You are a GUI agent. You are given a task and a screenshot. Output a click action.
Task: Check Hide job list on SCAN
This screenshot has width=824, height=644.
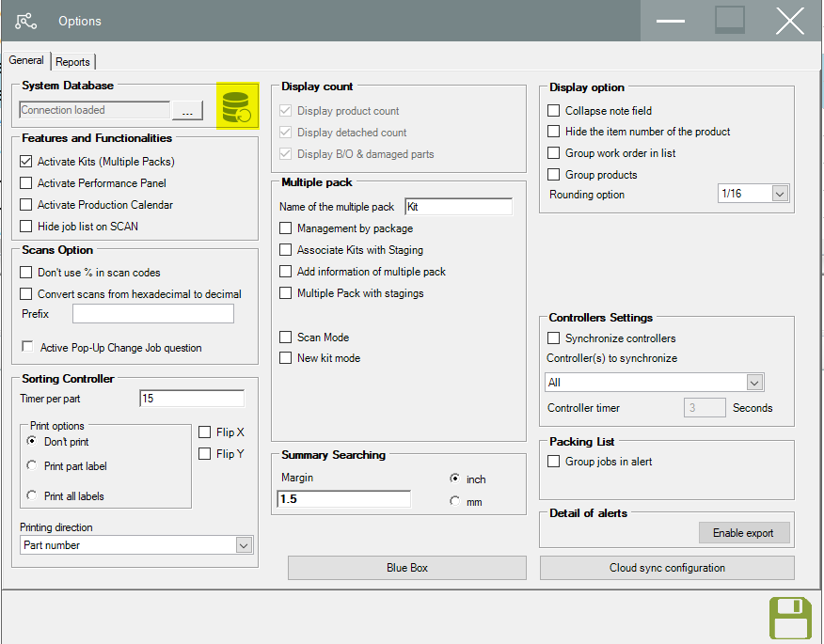click(x=25, y=227)
